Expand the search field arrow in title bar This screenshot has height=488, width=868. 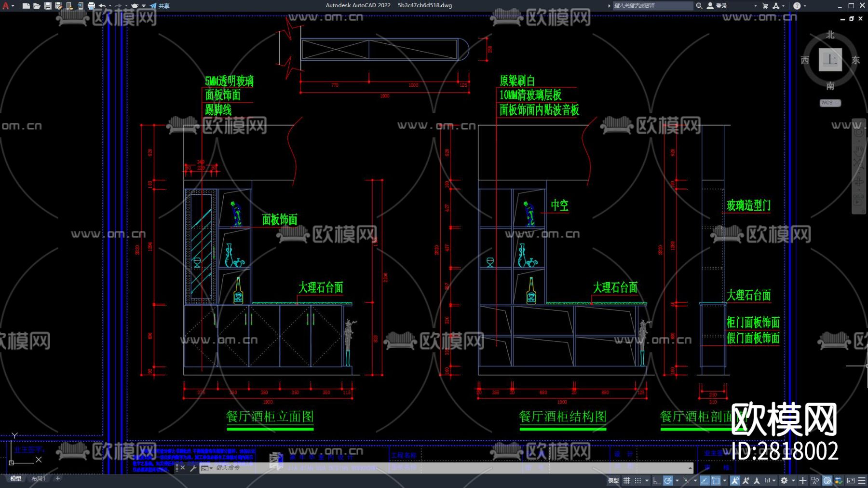click(x=609, y=6)
